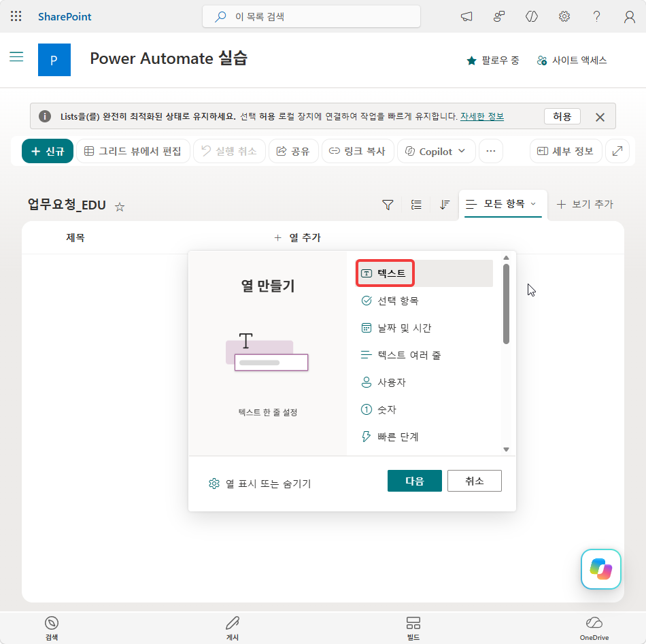
Task: Click the '제목' column header
Action: [75, 238]
